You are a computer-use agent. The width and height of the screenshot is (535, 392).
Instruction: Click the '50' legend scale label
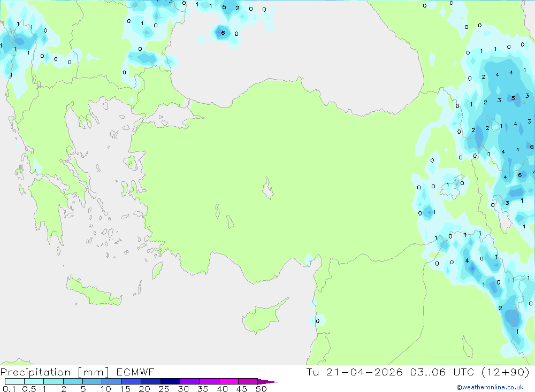pyautogui.click(x=261, y=389)
